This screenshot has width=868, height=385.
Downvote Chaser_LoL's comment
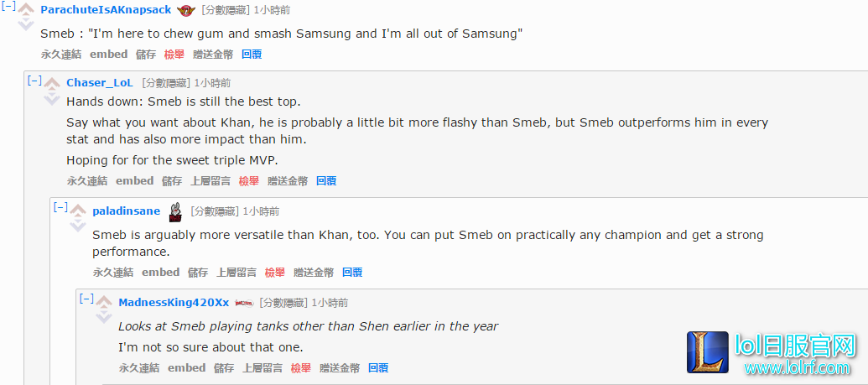pos(52,98)
